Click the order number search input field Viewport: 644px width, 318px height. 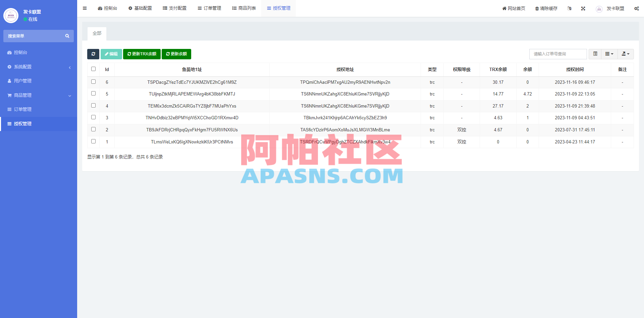coord(557,54)
